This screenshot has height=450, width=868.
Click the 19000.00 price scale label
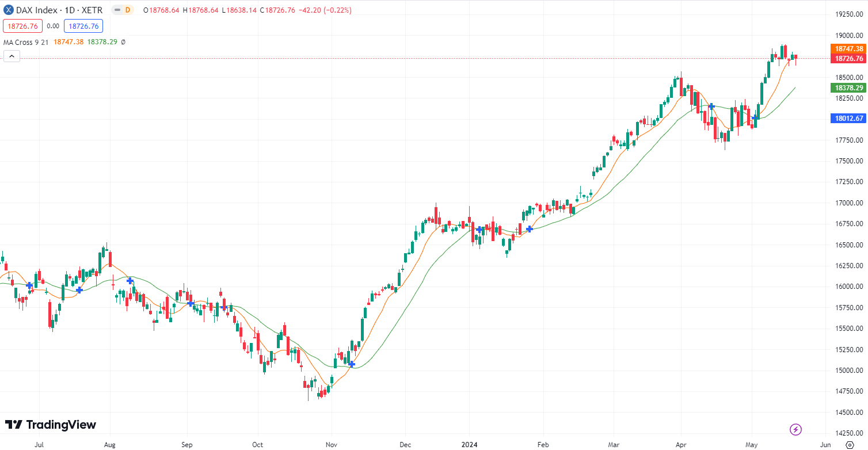849,35
